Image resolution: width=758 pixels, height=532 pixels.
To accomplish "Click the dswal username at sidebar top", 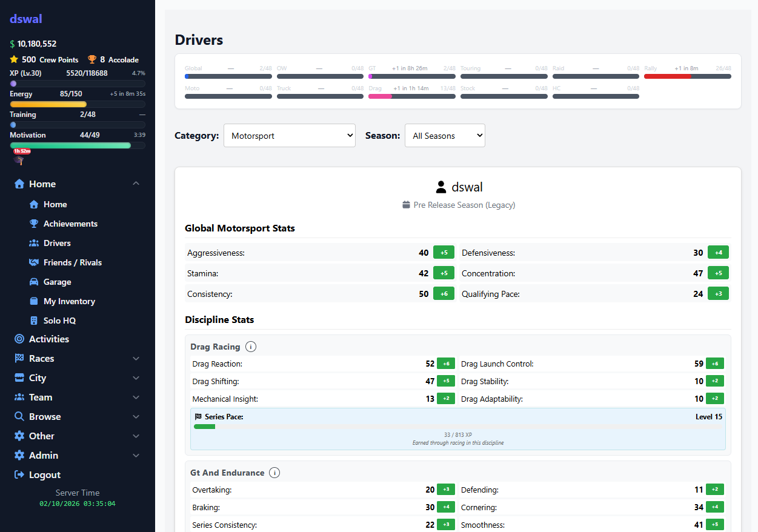I will (x=26, y=19).
